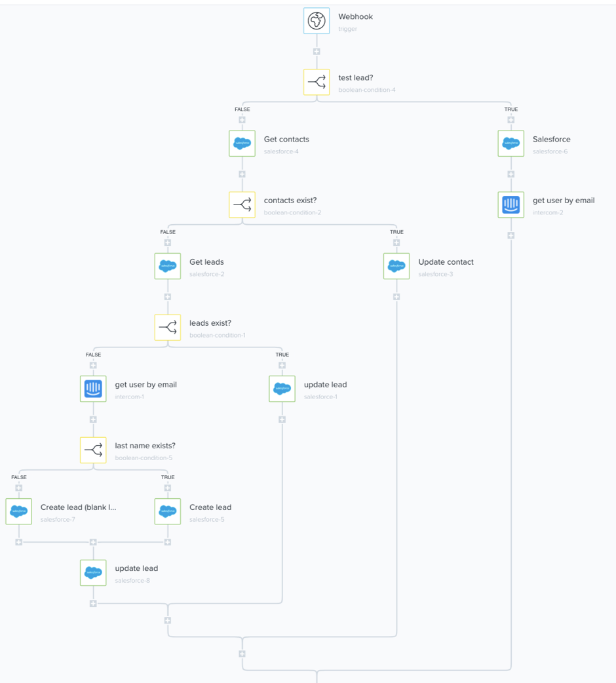Open the 'test lead?' boolean condition node
Image resolution: width=616 pixels, height=683 pixels.
tap(317, 82)
